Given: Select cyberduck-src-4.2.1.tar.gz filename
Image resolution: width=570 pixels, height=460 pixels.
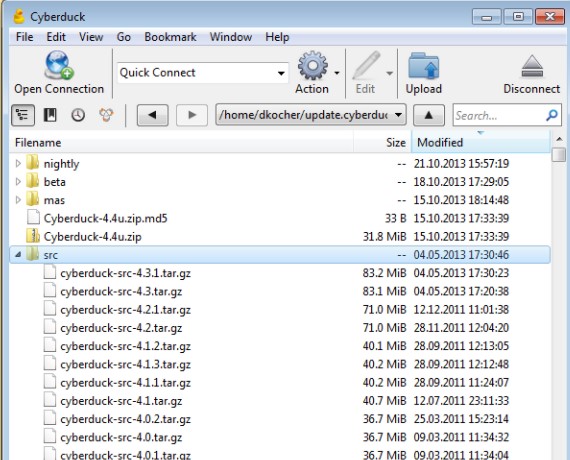Looking at the screenshot, I should click(x=125, y=309).
